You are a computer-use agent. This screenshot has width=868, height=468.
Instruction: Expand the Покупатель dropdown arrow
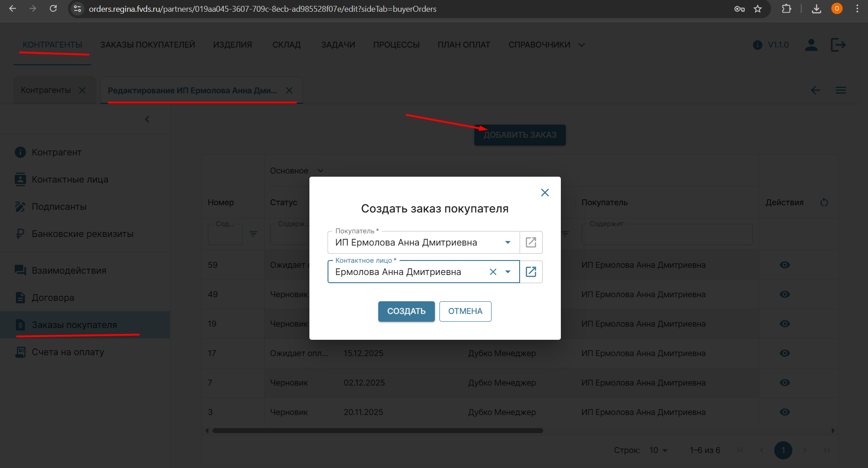tap(508, 242)
